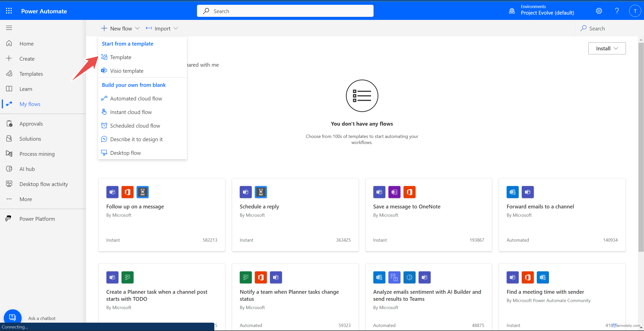Click the OneNote icon on Save a message card

point(394,192)
